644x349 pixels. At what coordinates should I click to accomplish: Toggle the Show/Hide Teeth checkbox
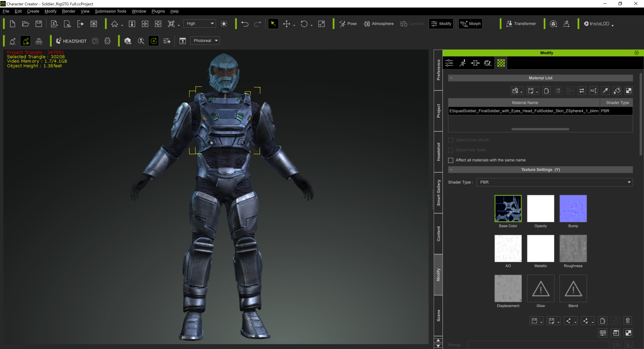coord(451,150)
